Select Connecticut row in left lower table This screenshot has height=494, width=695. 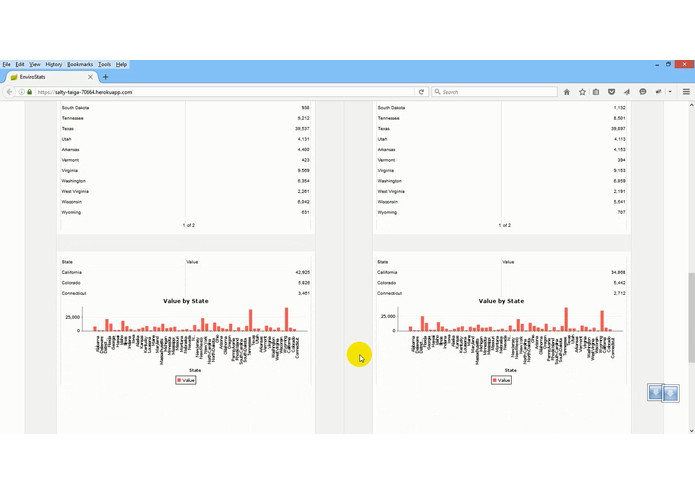tap(185, 293)
